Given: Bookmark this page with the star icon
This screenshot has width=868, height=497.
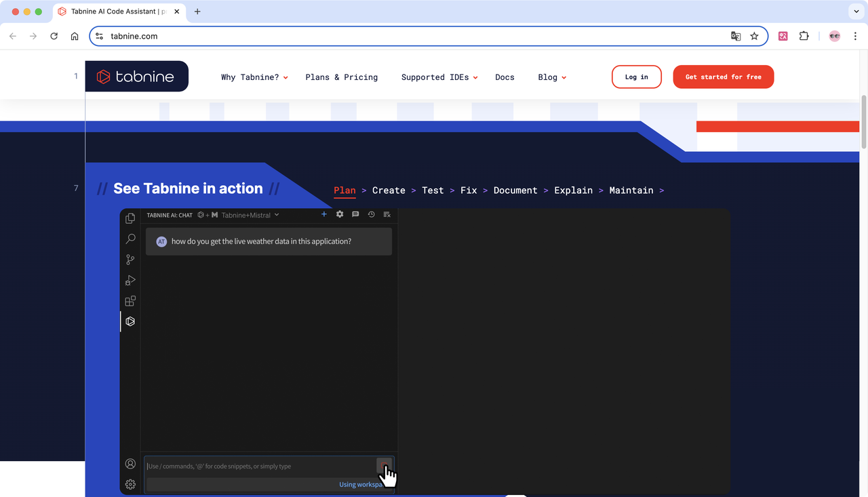Looking at the screenshot, I should tap(754, 36).
